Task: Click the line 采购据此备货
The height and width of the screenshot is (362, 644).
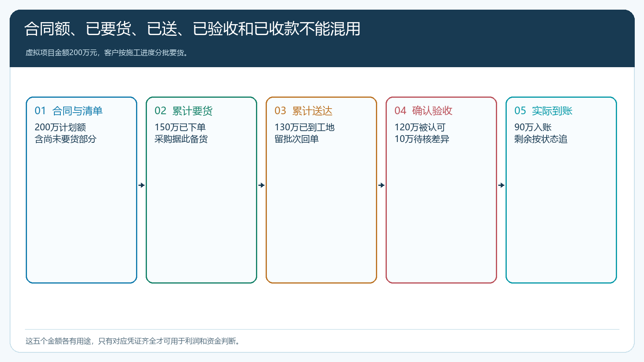Action: [181, 139]
